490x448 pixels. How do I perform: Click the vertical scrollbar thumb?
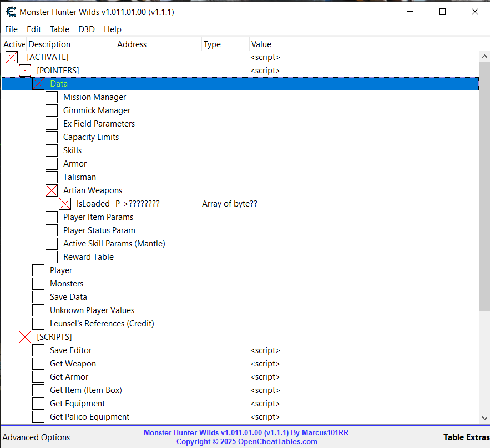tap(484, 187)
